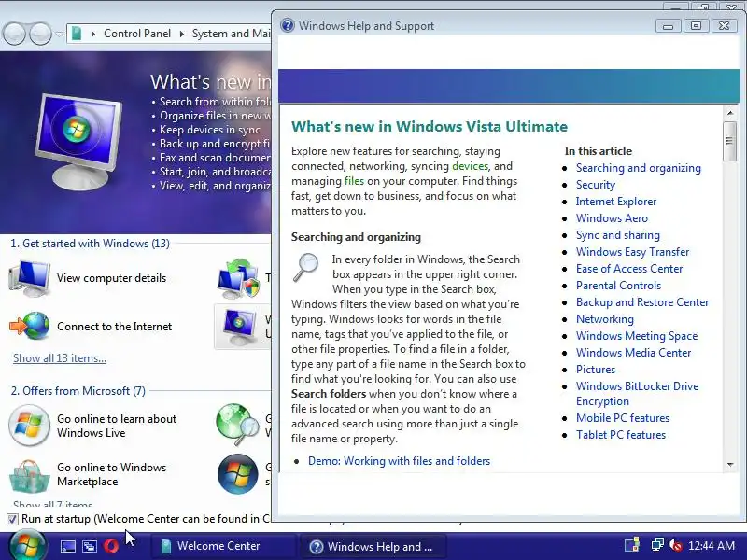Click the Help article scrollbar thumb
The width and height of the screenshot is (747, 560).
pos(729,141)
